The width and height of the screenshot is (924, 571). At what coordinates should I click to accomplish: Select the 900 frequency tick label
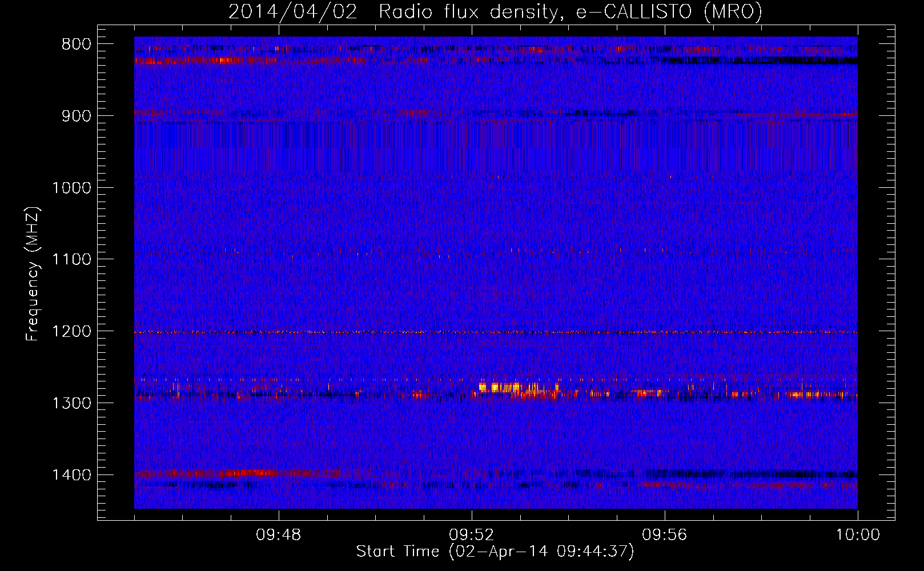[77, 116]
